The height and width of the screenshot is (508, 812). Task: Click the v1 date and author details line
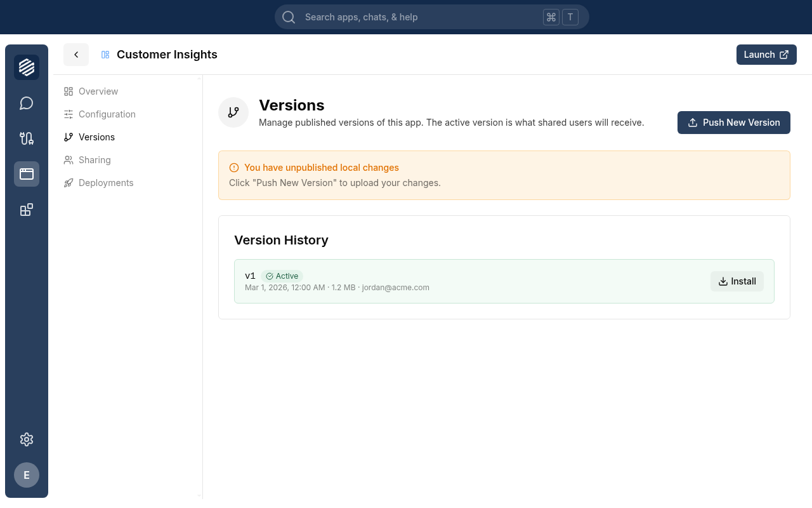click(x=337, y=288)
